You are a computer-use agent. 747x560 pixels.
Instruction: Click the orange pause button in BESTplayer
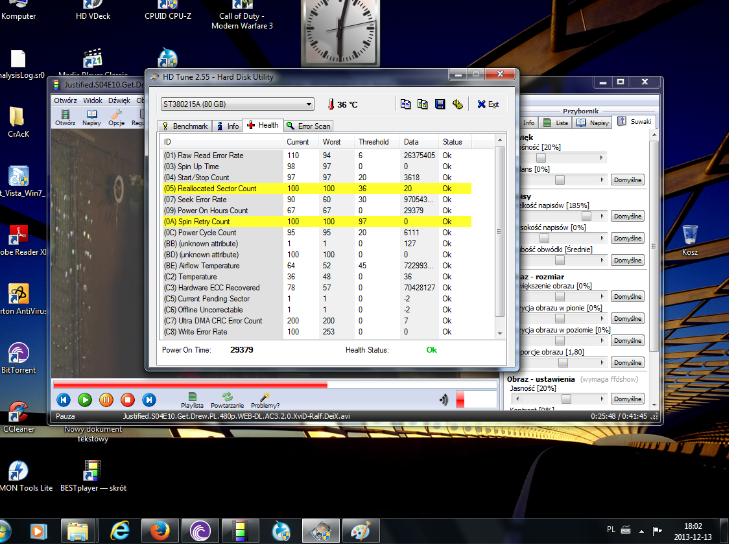(x=106, y=400)
